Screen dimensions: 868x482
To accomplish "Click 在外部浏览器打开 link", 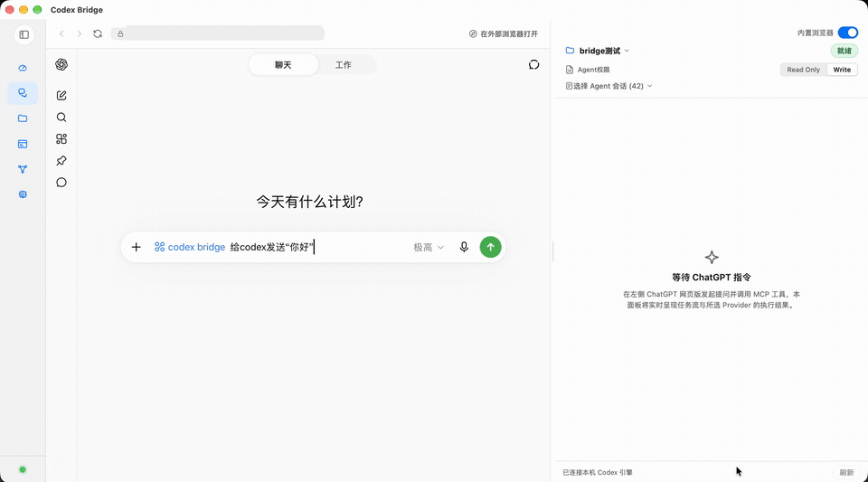I will coord(504,33).
